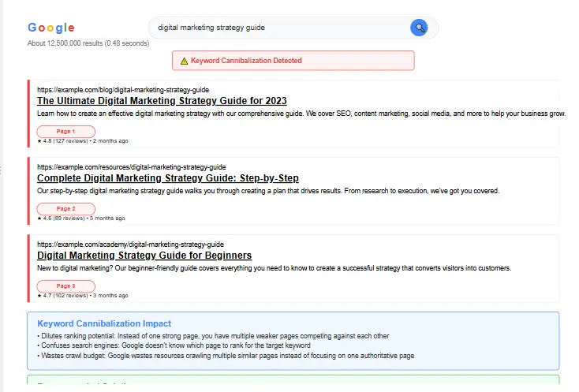Click the example.com/resources URL text
The image size is (579, 392).
[x=132, y=167]
